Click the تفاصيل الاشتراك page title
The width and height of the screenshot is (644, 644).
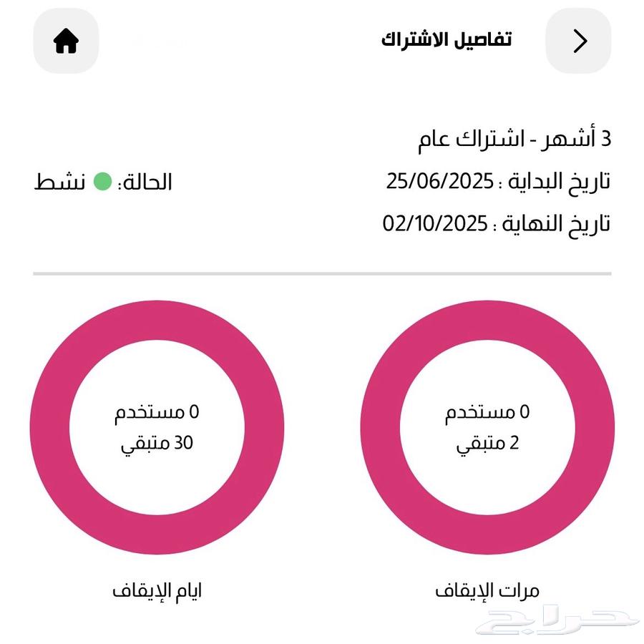[x=447, y=40]
